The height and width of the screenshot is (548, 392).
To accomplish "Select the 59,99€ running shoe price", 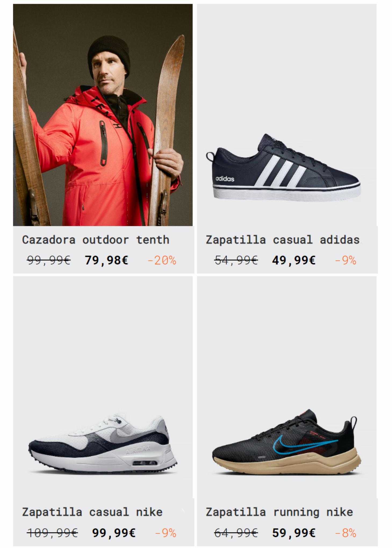I will click(294, 533).
